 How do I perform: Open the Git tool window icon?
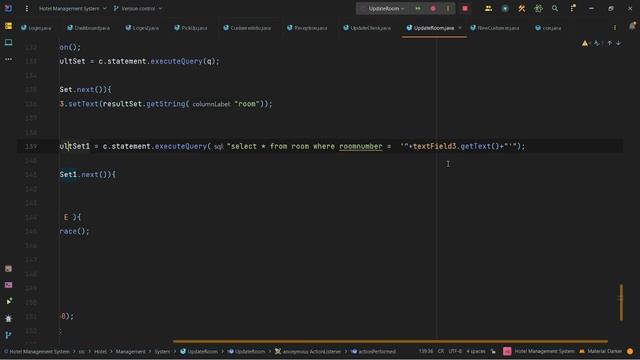(8, 335)
